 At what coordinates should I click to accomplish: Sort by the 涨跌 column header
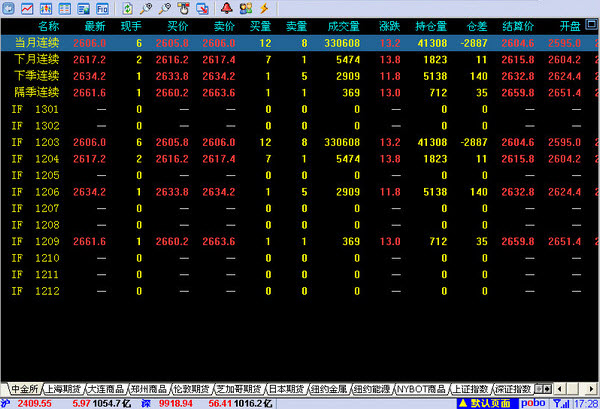tap(390, 26)
